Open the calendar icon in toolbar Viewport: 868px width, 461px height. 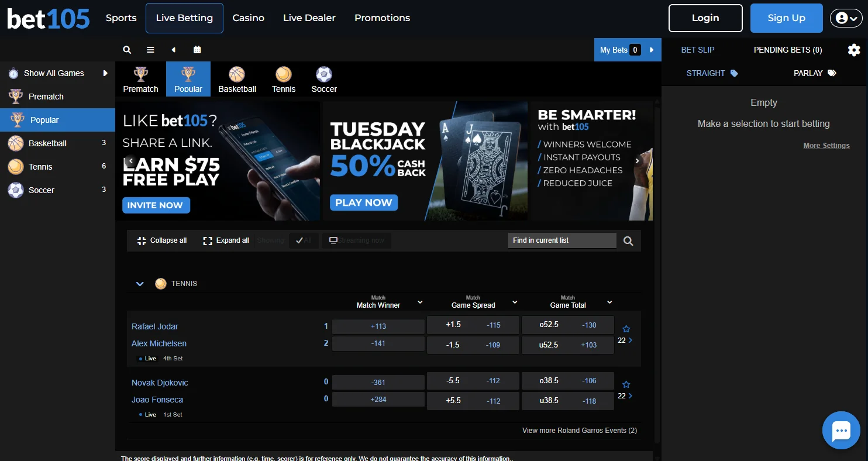197,50
